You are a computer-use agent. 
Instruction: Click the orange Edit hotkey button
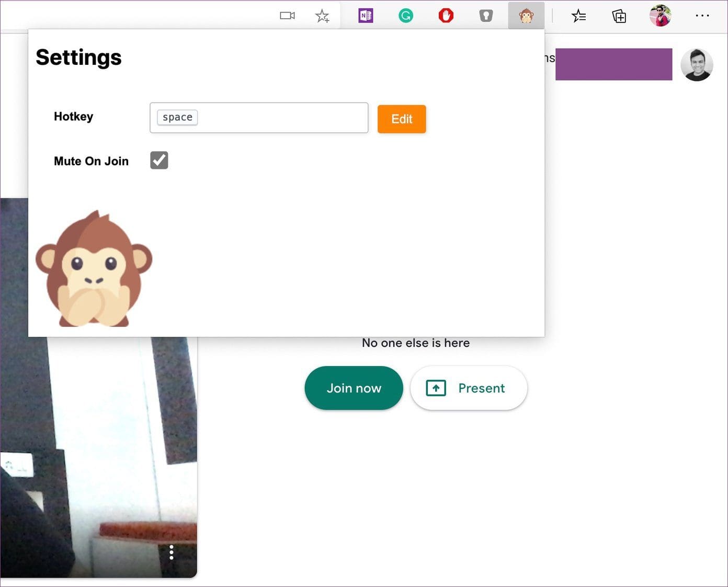point(401,119)
